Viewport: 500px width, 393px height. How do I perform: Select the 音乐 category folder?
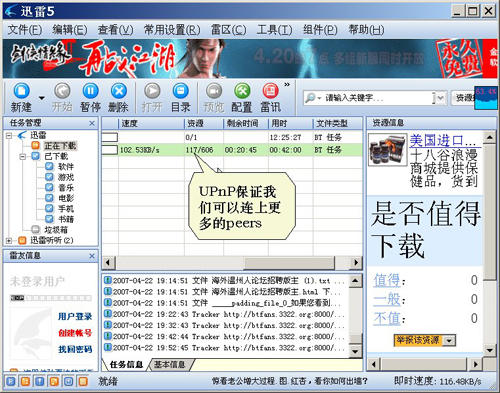pyautogui.click(x=66, y=187)
